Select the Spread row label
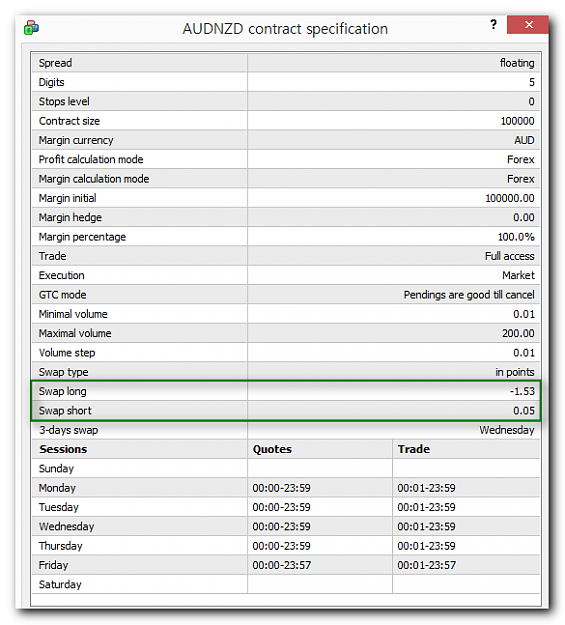This screenshot has height=625, width=565. click(x=55, y=63)
